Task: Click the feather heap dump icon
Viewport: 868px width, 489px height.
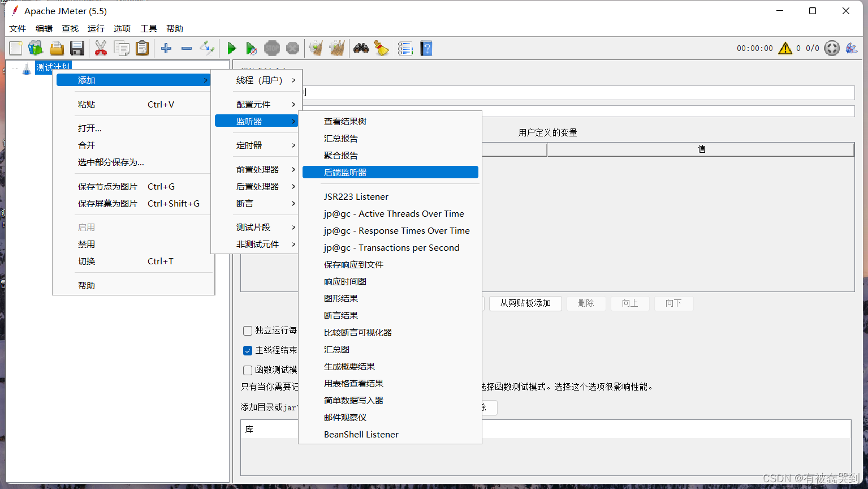Action: (x=852, y=49)
